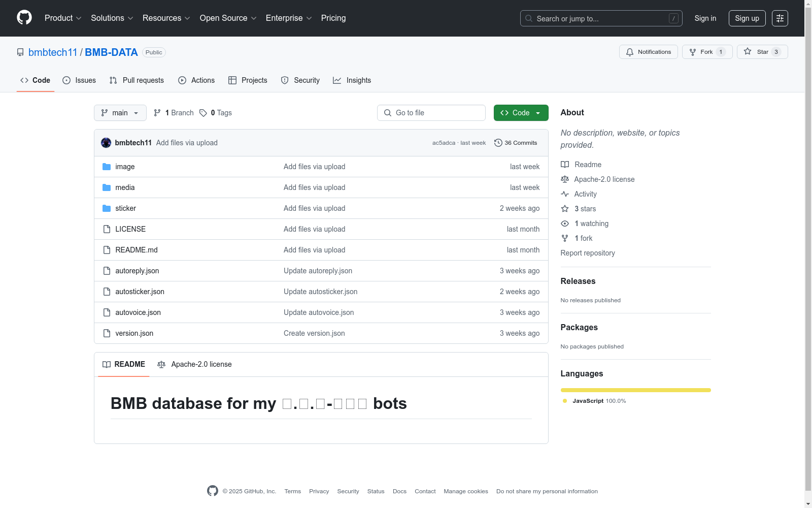Click the README.md file icon
This screenshot has width=812, height=508.
(107, 250)
